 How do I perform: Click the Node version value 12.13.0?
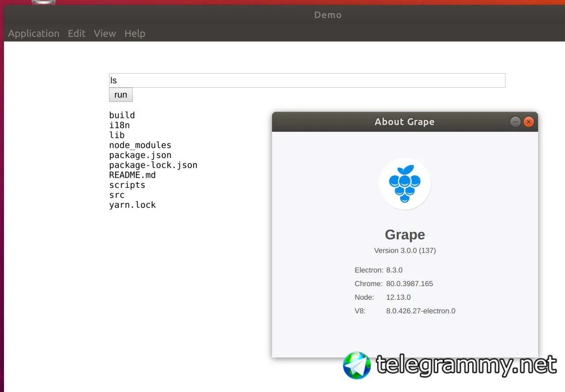click(398, 298)
